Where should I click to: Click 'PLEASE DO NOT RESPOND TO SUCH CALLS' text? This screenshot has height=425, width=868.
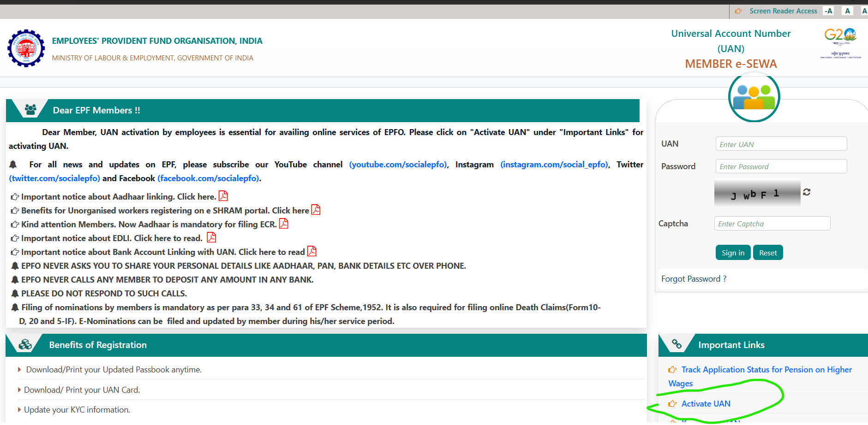coord(104,294)
